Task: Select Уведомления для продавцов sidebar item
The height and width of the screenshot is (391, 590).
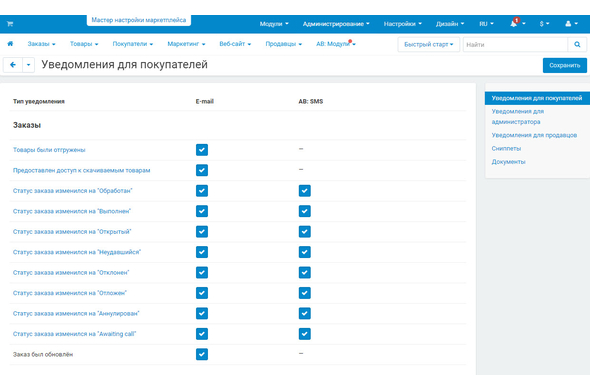Action: pyautogui.click(x=534, y=135)
